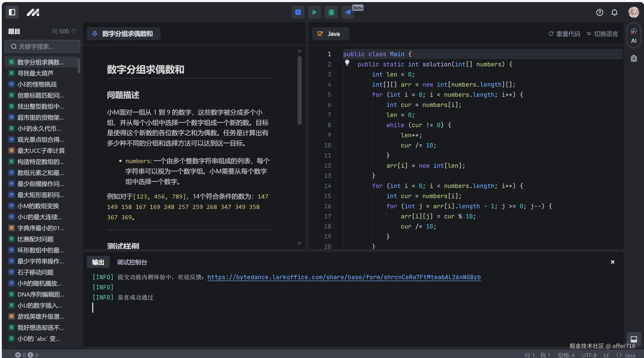Open 切换语言 to switch programming language
This screenshot has width=644, height=358.
click(602, 34)
